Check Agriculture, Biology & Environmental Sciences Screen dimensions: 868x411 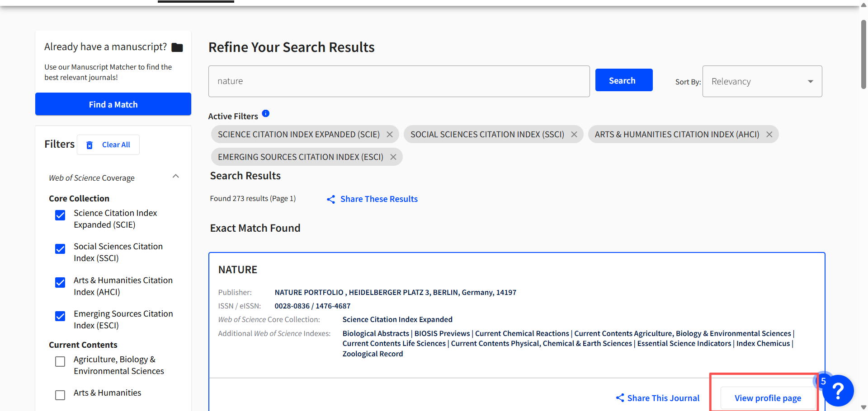point(60,362)
